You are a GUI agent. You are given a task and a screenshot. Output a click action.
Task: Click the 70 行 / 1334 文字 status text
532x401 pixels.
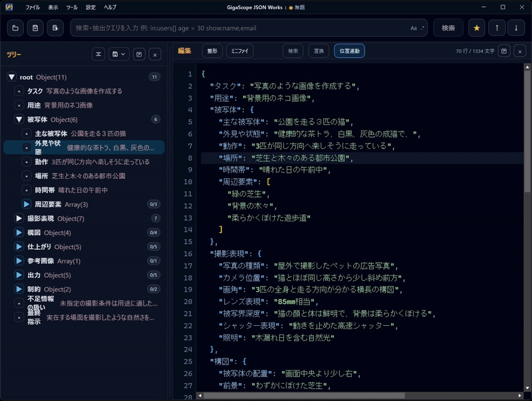475,51
